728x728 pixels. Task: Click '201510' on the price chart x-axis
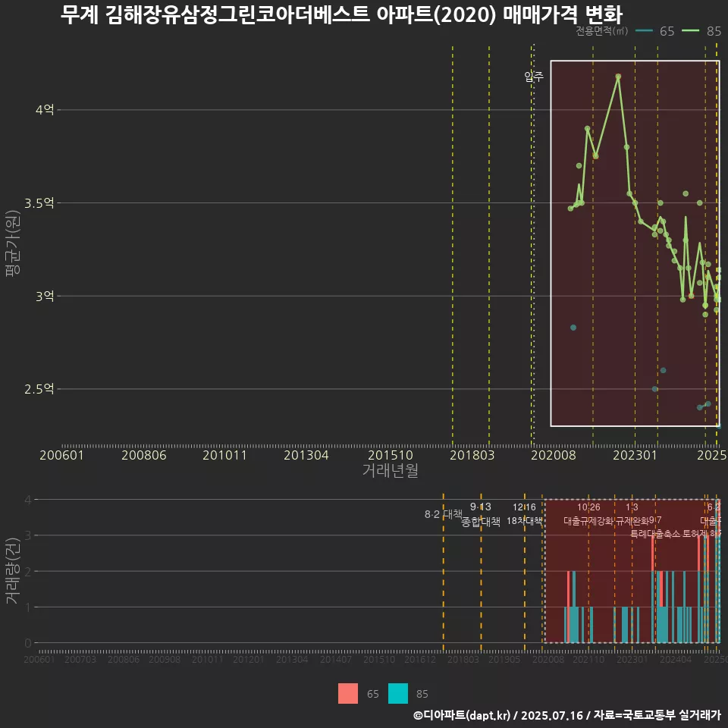pyautogui.click(x=391, y=455)
